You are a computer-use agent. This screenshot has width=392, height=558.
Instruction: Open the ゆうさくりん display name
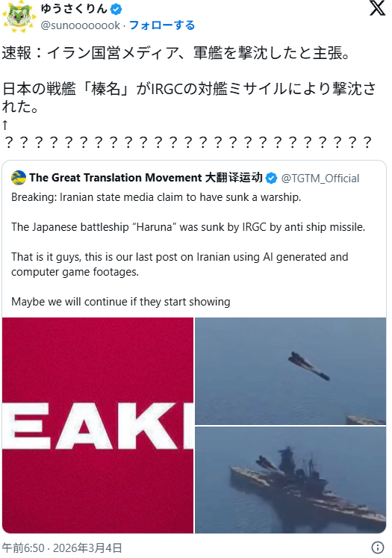click(x=74, y=9)
